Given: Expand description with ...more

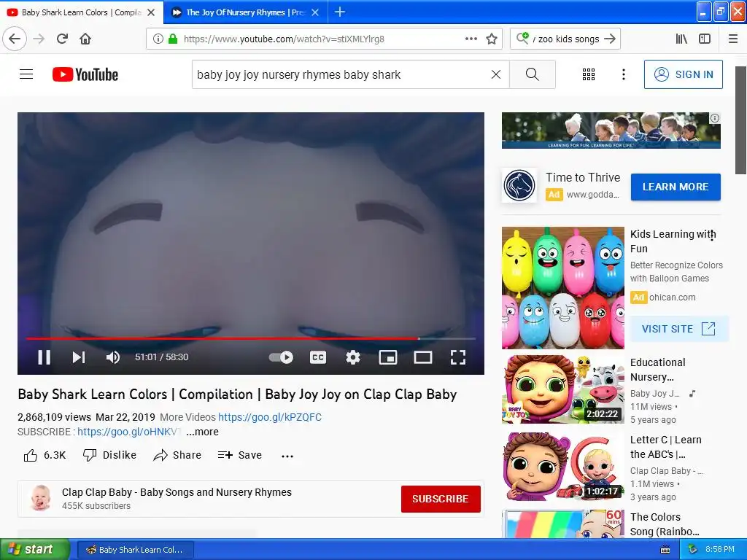Looking at the screenshot, I should [202, 432].
